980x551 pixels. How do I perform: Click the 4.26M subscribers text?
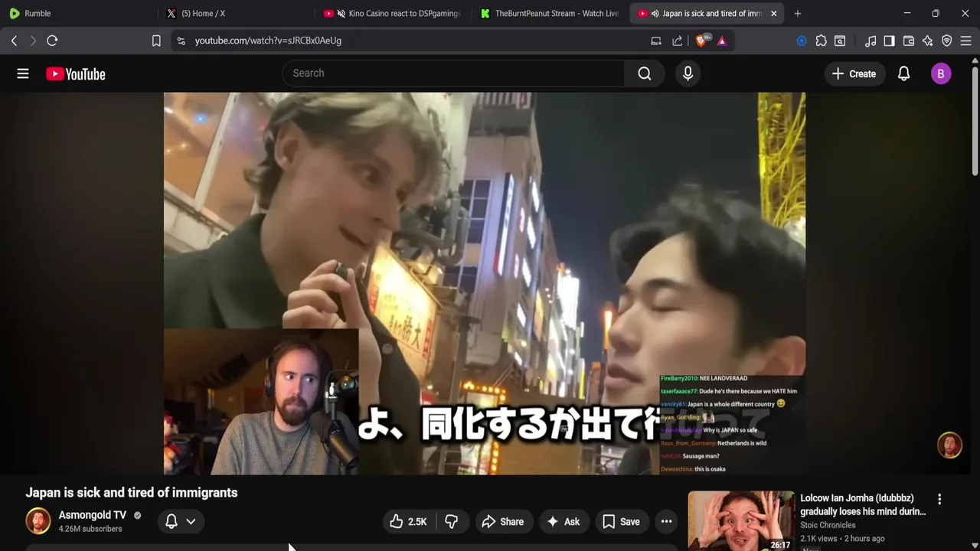tap(90, 529)
